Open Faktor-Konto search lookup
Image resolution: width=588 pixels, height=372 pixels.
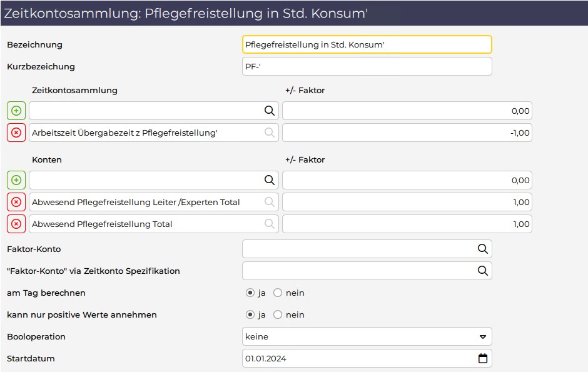coord(483,249)
